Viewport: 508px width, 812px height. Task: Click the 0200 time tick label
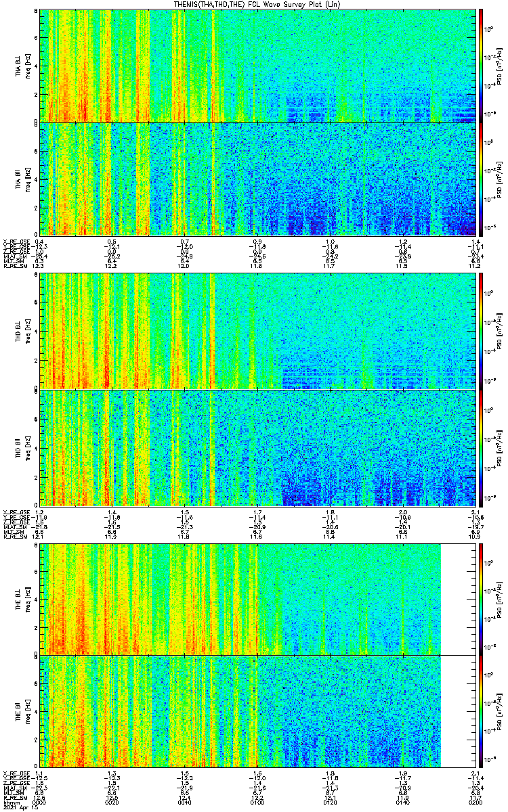tap(475, 803)
